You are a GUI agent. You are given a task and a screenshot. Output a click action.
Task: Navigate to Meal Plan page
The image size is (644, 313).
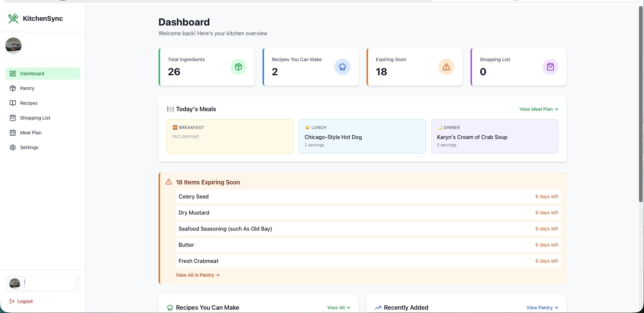point(43,133)
